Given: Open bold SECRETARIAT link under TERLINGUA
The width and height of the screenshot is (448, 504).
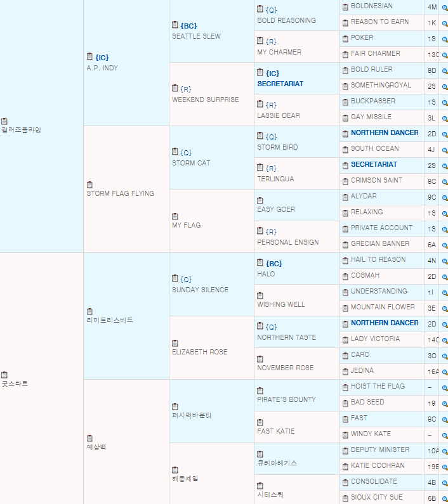Looking at the screenshot, I should 374,164.
